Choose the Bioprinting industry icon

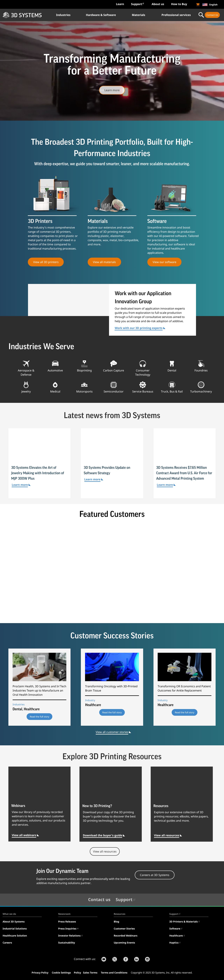tap(84, 363)
